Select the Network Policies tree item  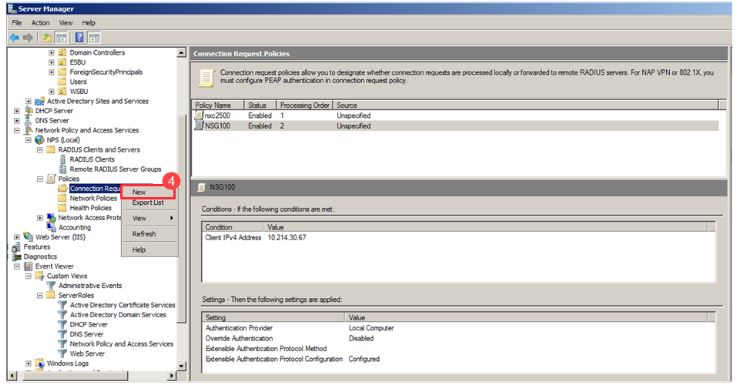click(93, 198)
